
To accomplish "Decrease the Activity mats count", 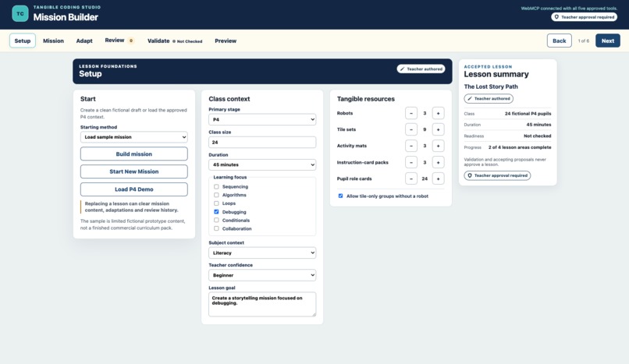I will [x=410, y=146].
